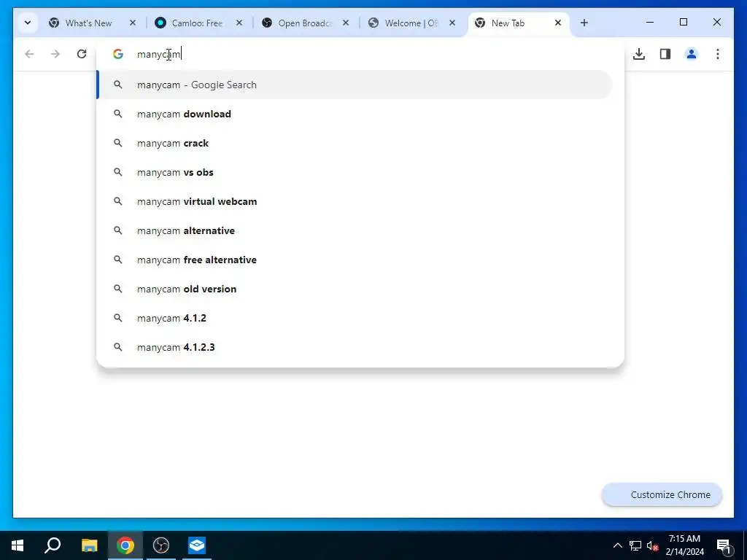The image size is (747, 560).
Task: Choose suggestion manycam 4.1.2.3
Action: tap(355, 347)
